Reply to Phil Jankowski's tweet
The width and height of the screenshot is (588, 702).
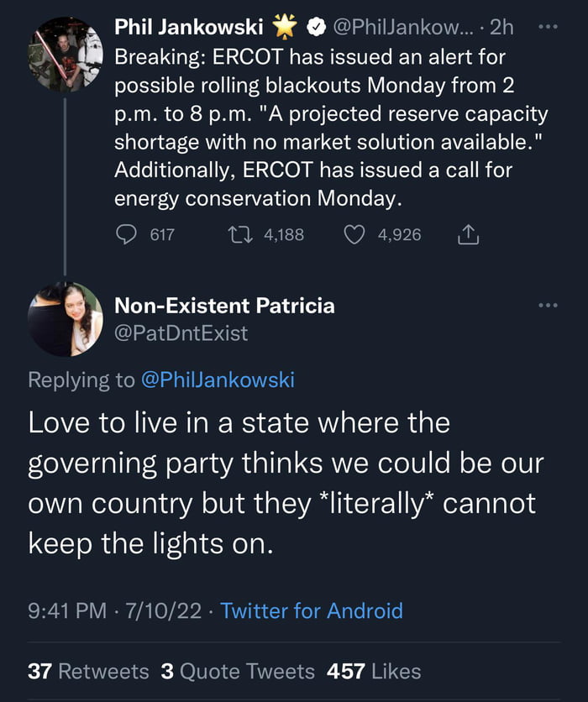(x=126, y=234)
